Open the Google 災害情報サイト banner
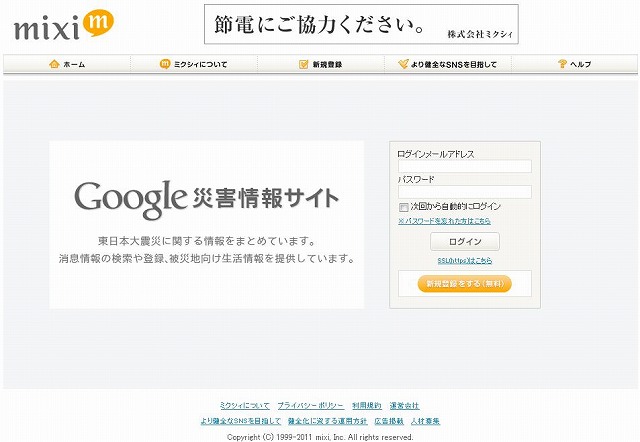The image size is (640, 442). pos(207,224)
